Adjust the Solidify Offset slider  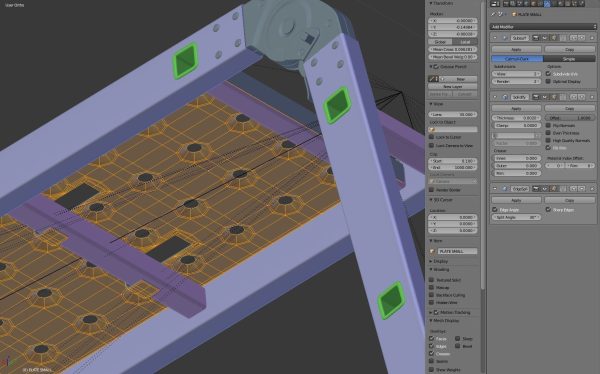(x=569, y=118)
